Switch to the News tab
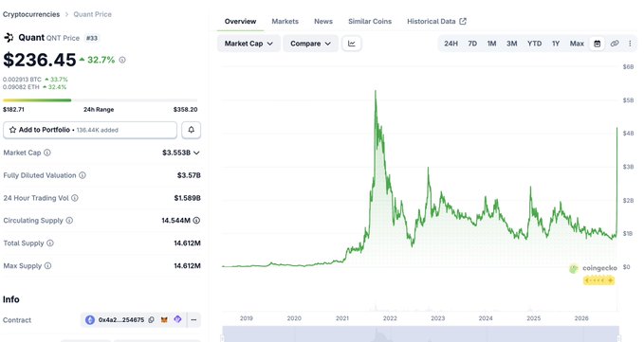The height and width of the screenshot is (342, 644). click(323, 22)
